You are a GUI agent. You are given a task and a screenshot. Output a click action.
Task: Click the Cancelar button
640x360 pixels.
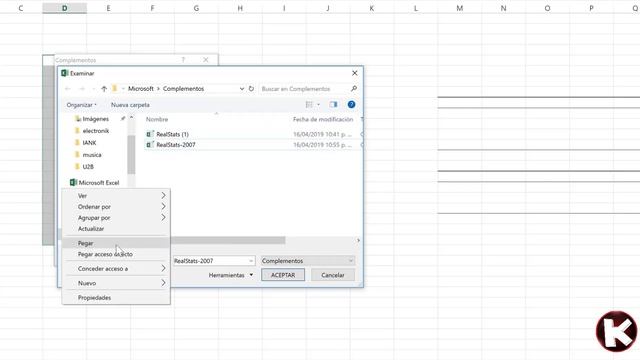[333, 275]
